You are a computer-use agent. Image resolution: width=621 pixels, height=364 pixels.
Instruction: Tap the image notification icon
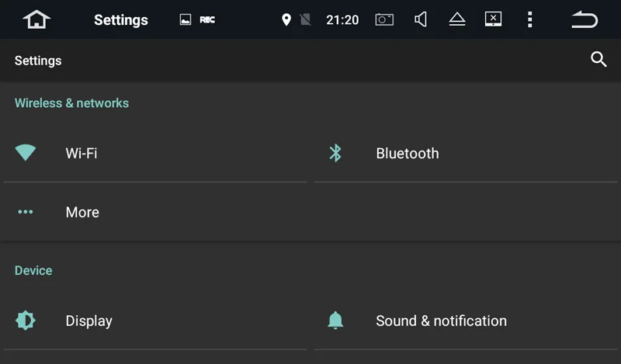[x=186, y=19]
